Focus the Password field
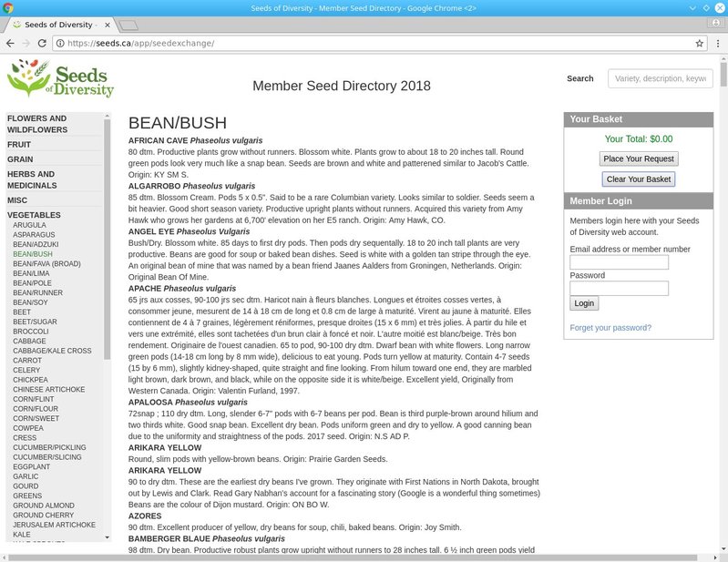728x562 pixels. point(619,288)
